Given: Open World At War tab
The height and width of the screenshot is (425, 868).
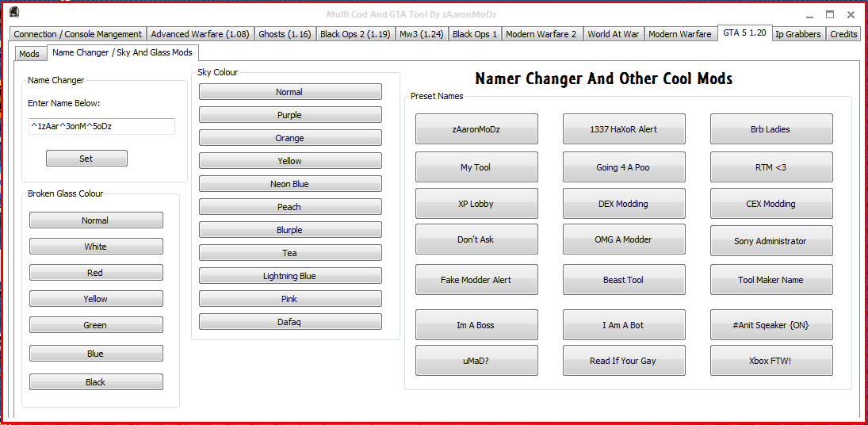Looking at the screenshot, I should point(614,34).
